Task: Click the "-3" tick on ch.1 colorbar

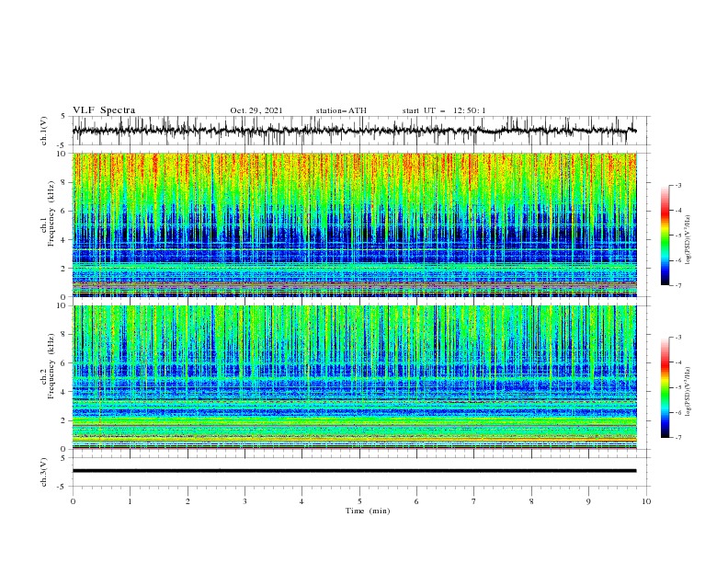Action: click(x=677, y=185)
